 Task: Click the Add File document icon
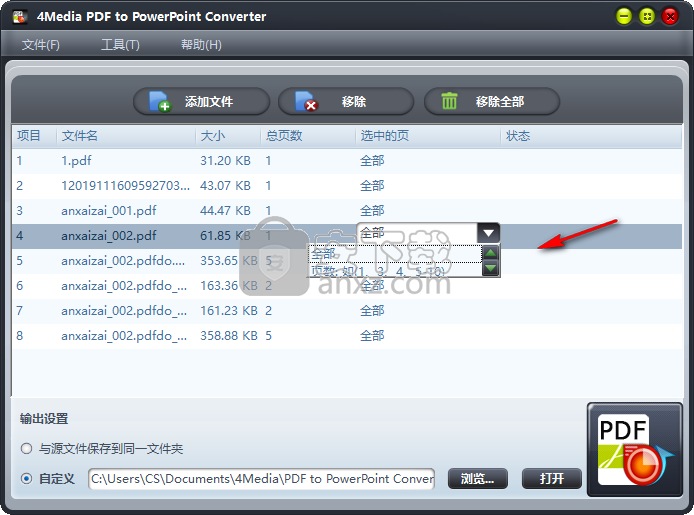(160, 101)
